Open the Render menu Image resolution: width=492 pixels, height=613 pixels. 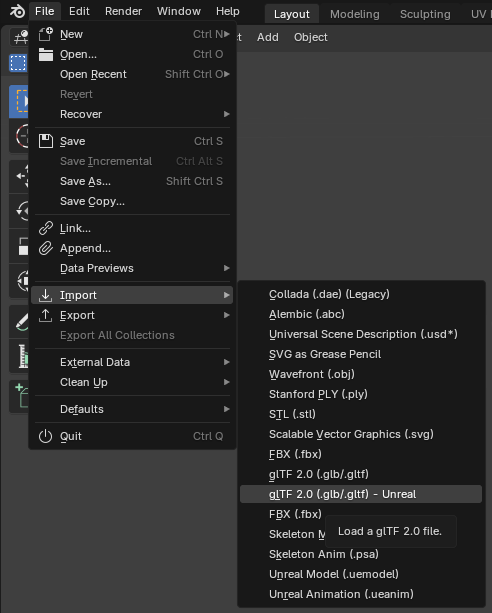pos(123,11)
